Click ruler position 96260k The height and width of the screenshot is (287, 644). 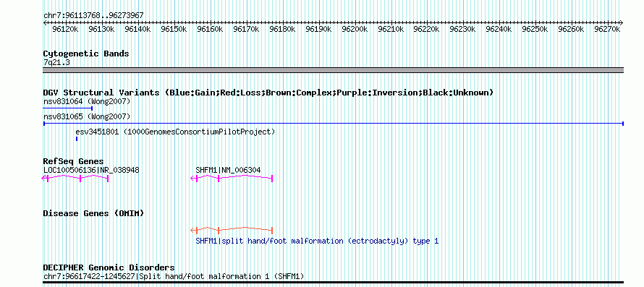572,29
